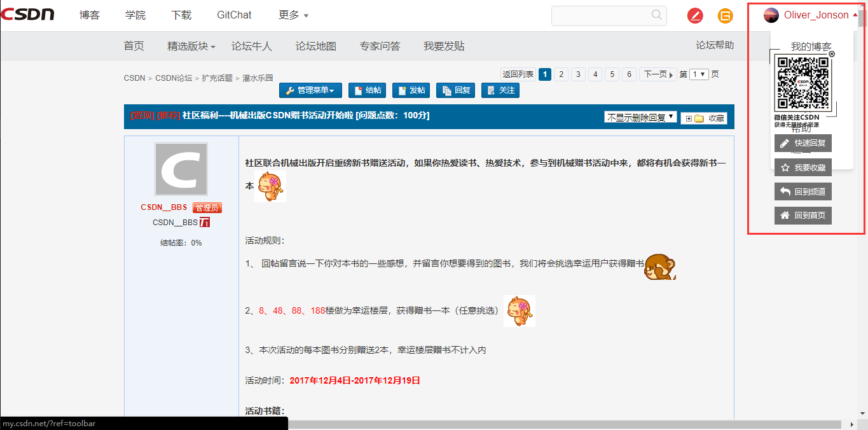Click the vertical scrollbar up arrow
Image resolution: width=868 pixels, height=430 pixels.
click(x=862, y=4)
